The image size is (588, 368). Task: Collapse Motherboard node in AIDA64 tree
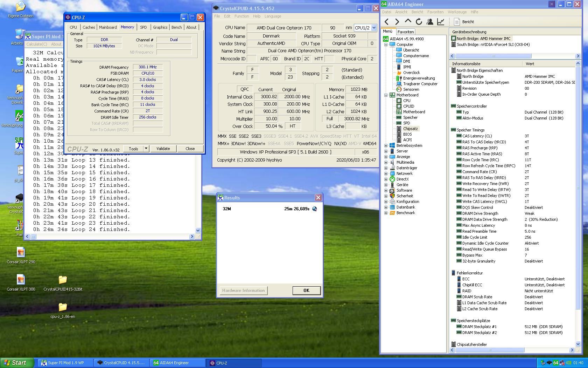(386, 95)
